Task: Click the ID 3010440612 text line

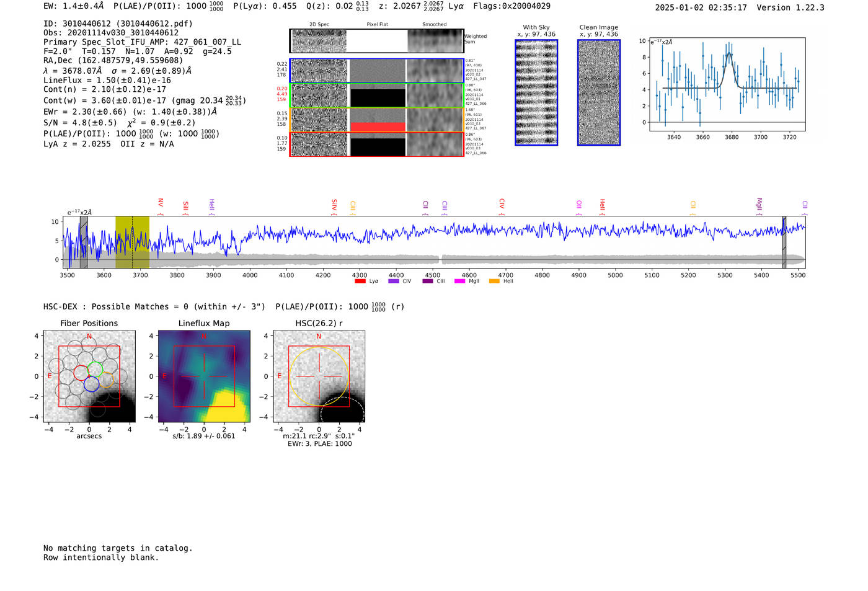Action: pyautogui.click(x=118, y=24)
